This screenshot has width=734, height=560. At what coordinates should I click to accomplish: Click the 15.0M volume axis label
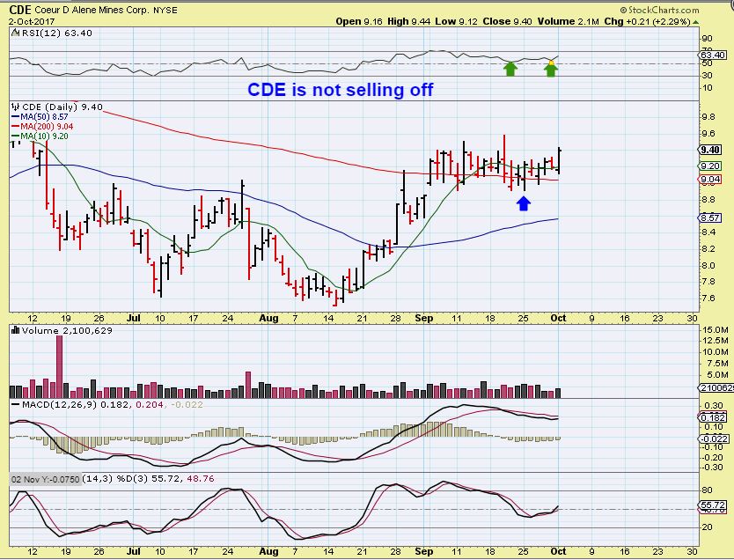coord(715,329)
